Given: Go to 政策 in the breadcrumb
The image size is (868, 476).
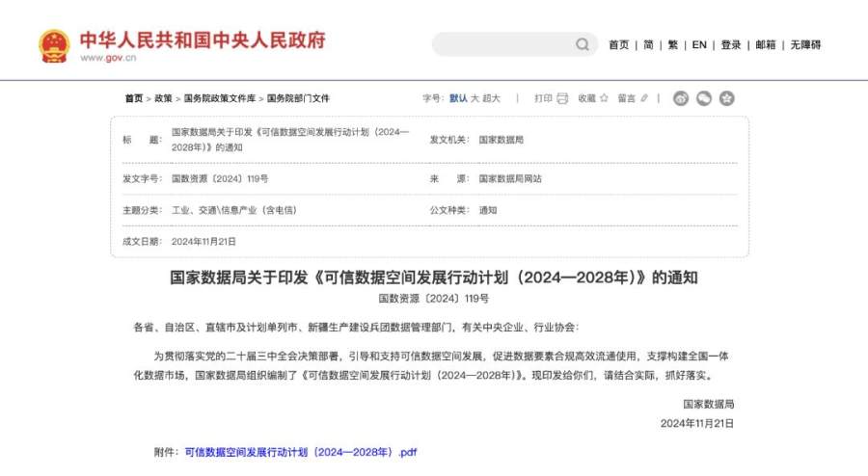Looking at the screenshot, I should pyautogui.click(x=163, y=98).
